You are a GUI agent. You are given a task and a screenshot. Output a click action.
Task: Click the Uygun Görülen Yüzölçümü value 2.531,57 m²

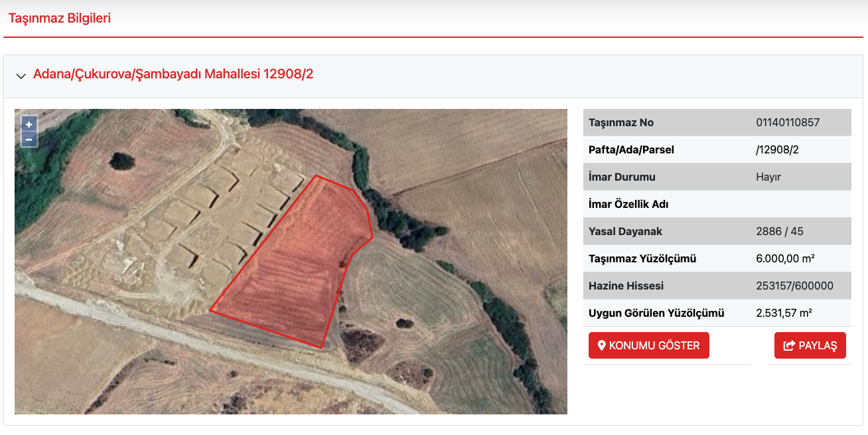(784, 313)
